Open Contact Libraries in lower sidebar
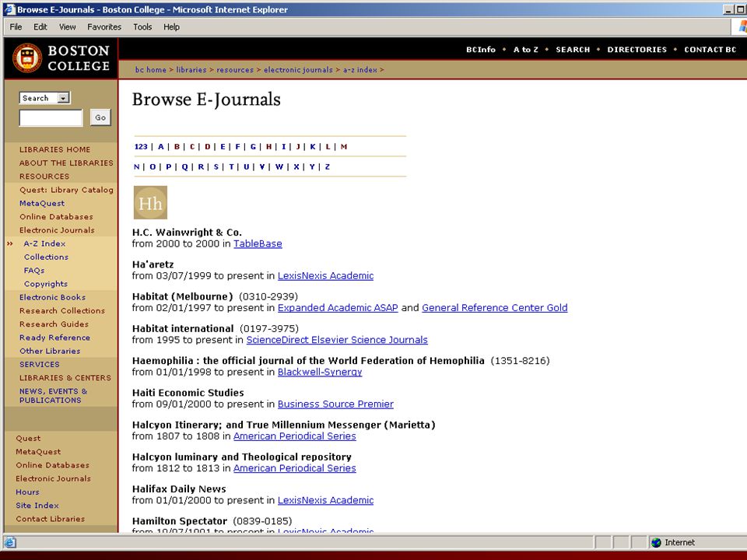 pos(50,519)
